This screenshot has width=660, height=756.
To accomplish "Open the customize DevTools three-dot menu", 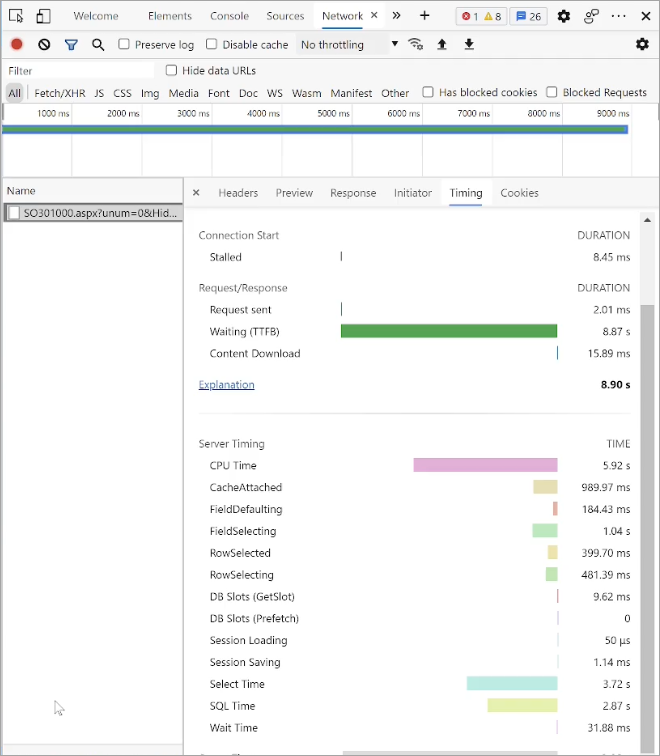I will point(619,16).
